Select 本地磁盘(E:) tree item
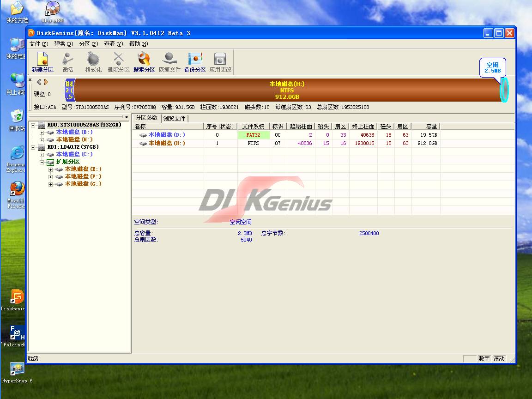Viewport: 532px width, 399px height. (x=83, y=169)
